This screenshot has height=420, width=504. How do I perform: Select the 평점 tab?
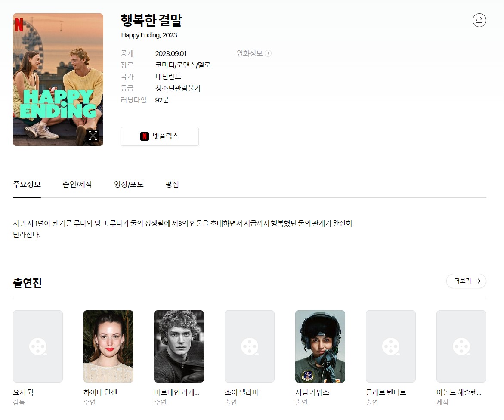click(172, 185)
